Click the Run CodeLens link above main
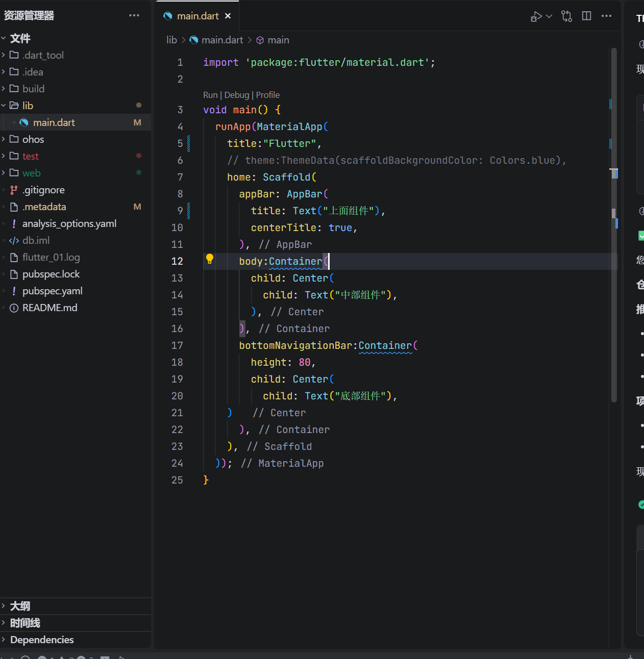The image size is (644, 659). [x=210, y=95]
